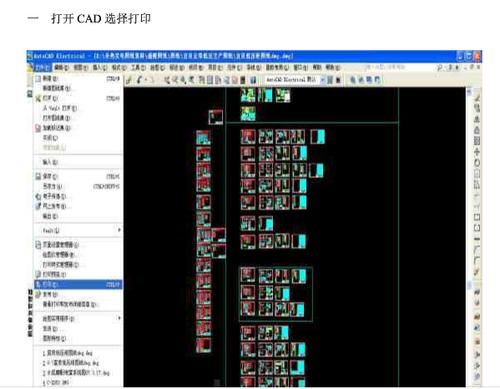
Task: Click the Open folder icon in File menu
Action: click(x=38, y=98)
